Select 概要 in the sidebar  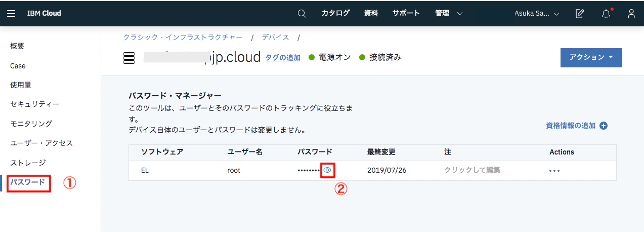pos(17,46)
